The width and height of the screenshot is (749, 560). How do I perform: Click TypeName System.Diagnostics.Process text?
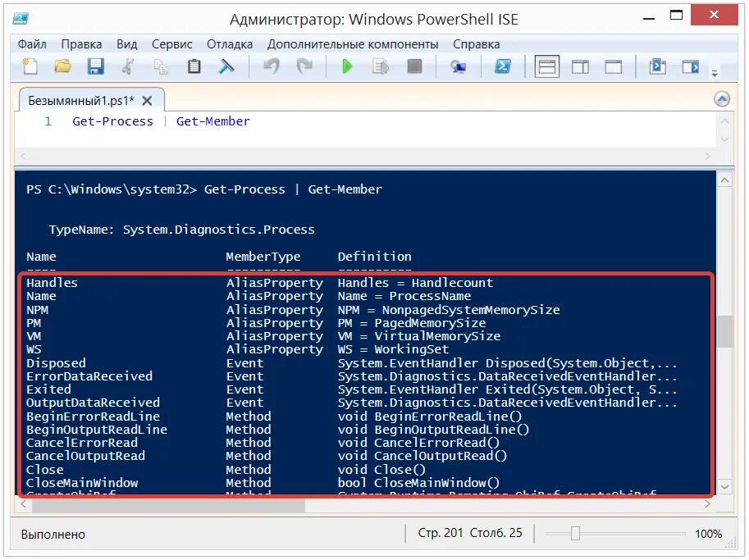[181, 230]
